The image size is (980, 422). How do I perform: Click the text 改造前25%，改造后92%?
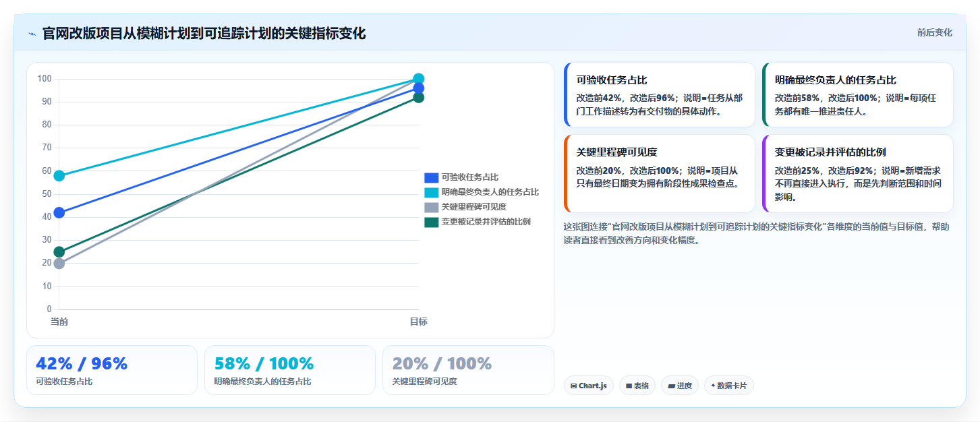[824, 171]
